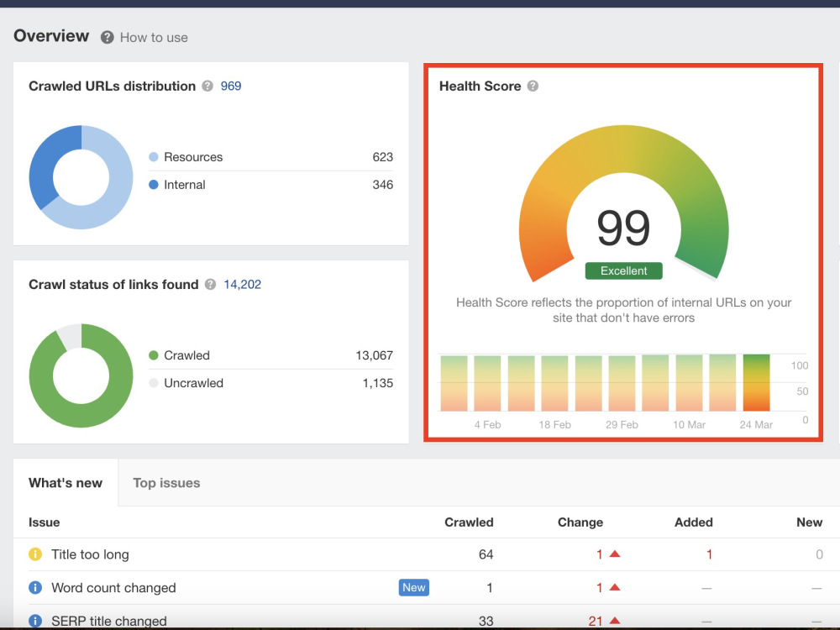Click help icon beside Health Score

pos(533,86)
